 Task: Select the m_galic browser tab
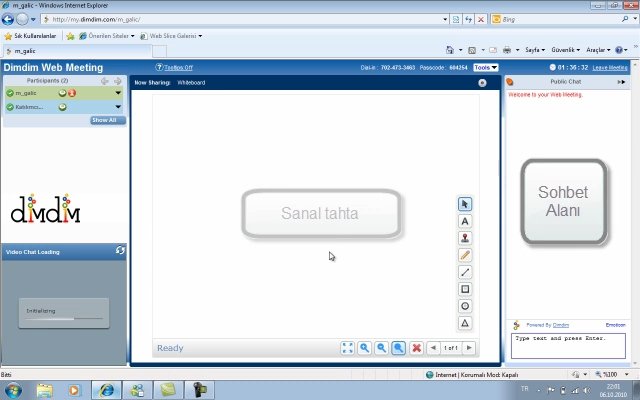click(x=77, y=51)
